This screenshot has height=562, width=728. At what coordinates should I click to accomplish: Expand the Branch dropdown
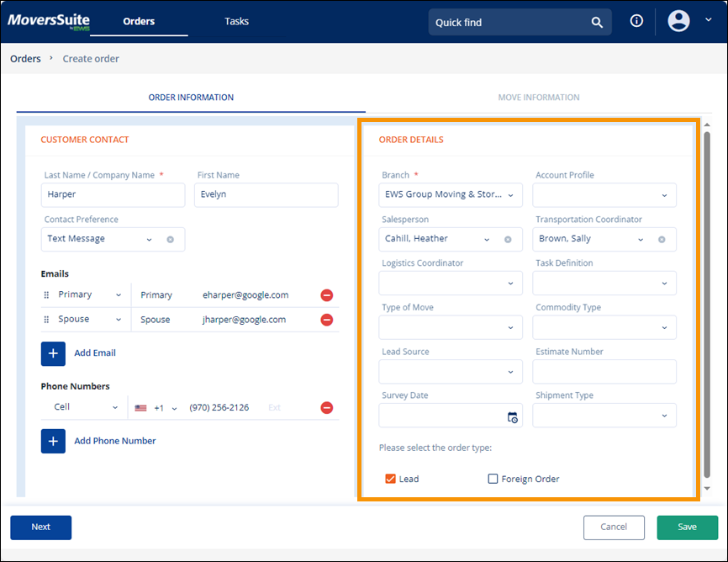coord(451,195)
